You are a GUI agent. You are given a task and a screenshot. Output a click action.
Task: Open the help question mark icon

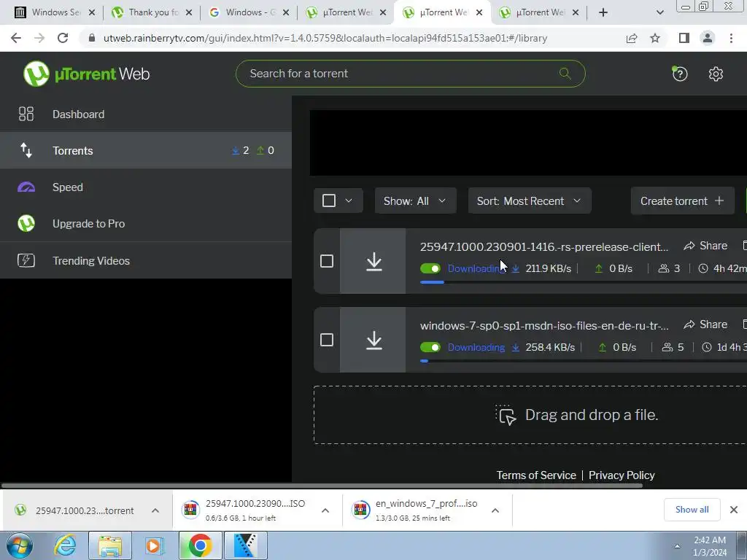(x=680, y=74)
